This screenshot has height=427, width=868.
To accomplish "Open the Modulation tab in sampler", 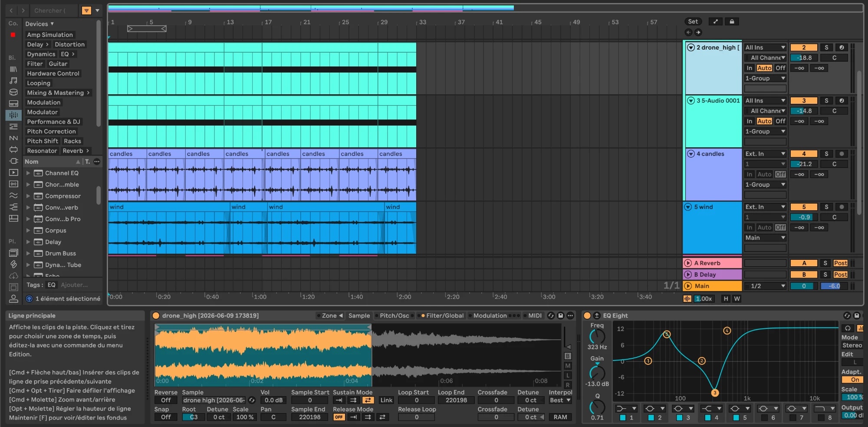I will [490, 315].
